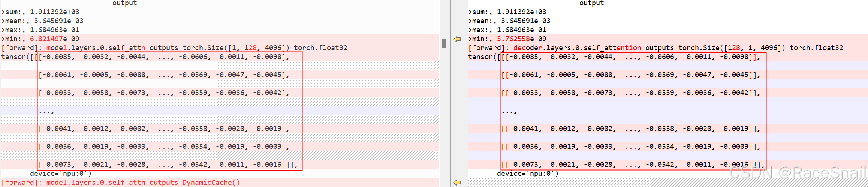Click the left pane '>max:, 1.684963e-01' line
This screenshot has height=187, width=868.
click(40, 30)
